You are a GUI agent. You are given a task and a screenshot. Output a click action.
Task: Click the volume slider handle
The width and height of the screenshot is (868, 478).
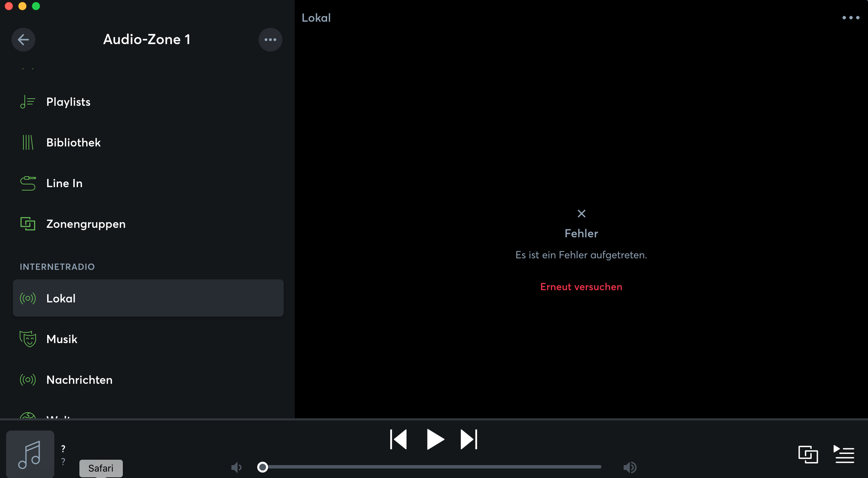tap(262, 467)
